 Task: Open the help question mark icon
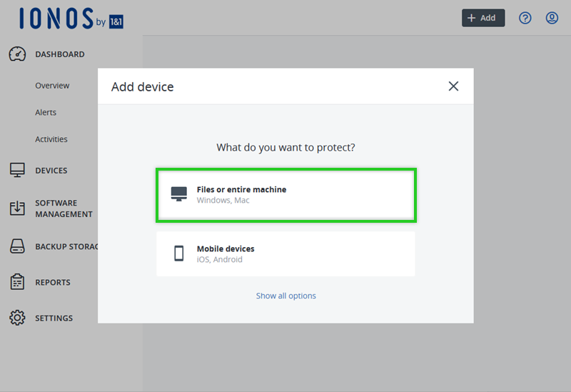pyautogui.click(x=525, y=18)
